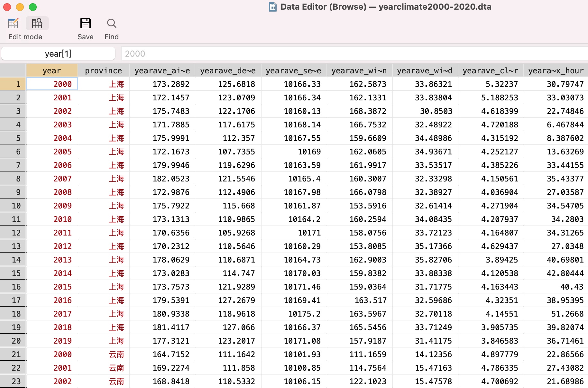This screenshot has width=588, height=388.
Task: Click cell with value 3.846583
Action: 490,341
